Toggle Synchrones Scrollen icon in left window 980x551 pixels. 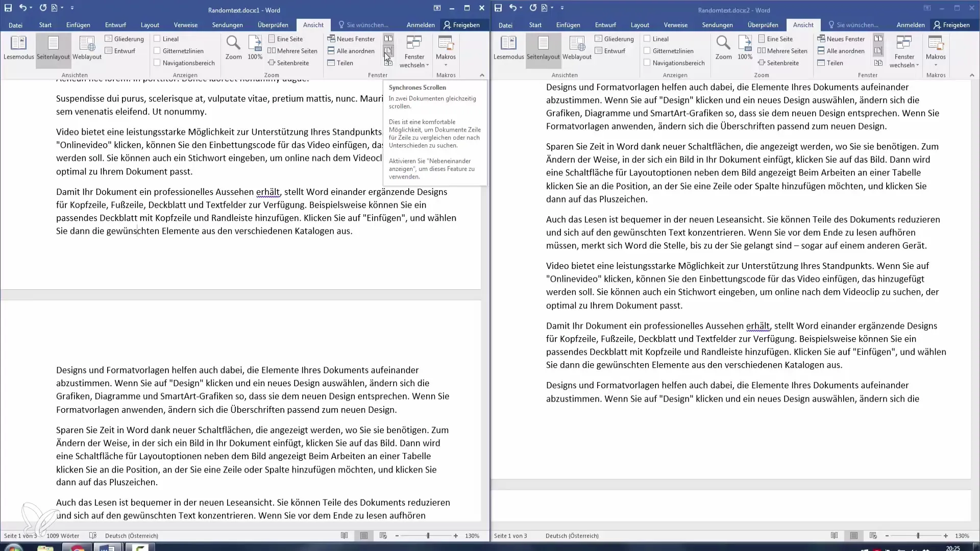coord(388,51)
